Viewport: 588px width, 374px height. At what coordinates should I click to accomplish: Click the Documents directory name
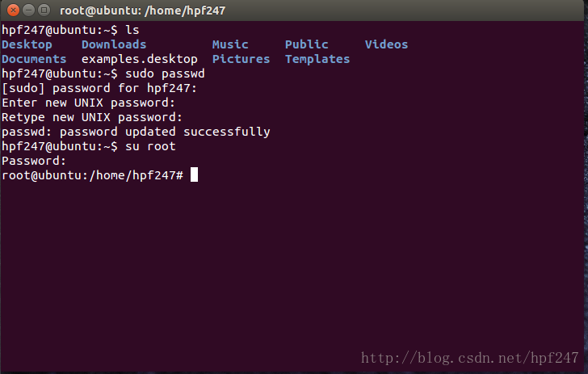click(34, 59)
